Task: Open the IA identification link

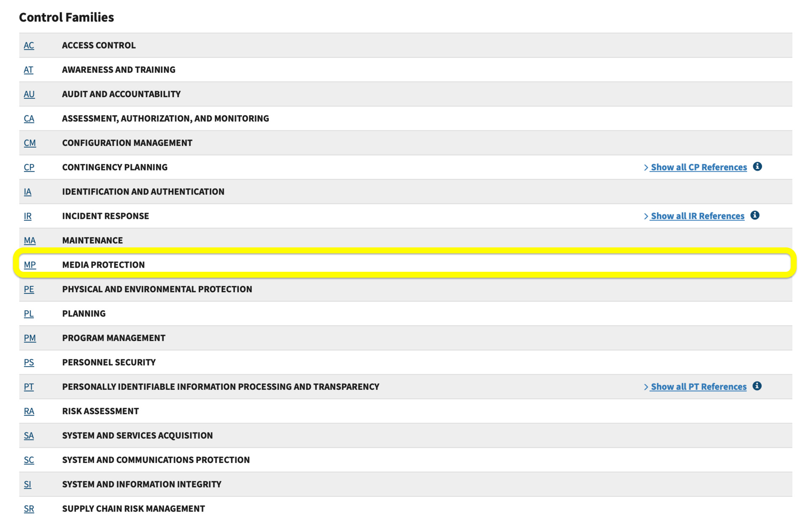Action: coord(27,192)
